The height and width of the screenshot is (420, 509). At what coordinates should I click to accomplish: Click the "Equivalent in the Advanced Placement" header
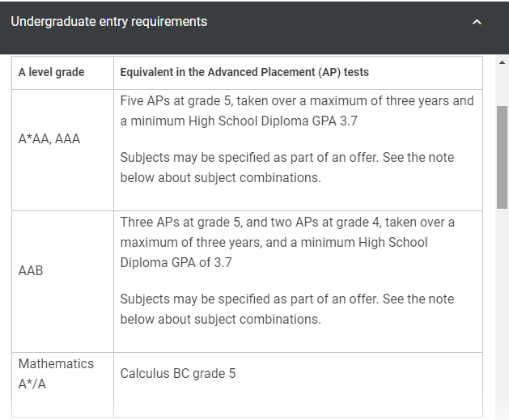(244, 72)
